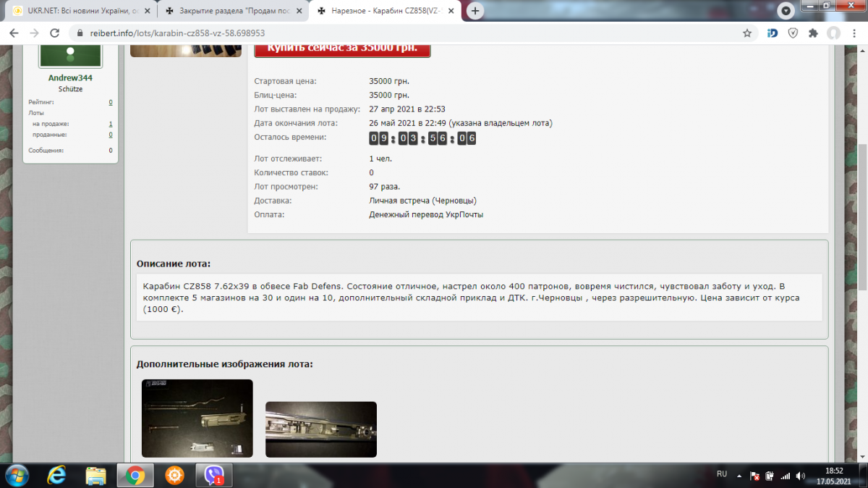Screen dimensions: 868x488
Task: Open Chrome three-dot menu
Action: (x=854, y=33)
